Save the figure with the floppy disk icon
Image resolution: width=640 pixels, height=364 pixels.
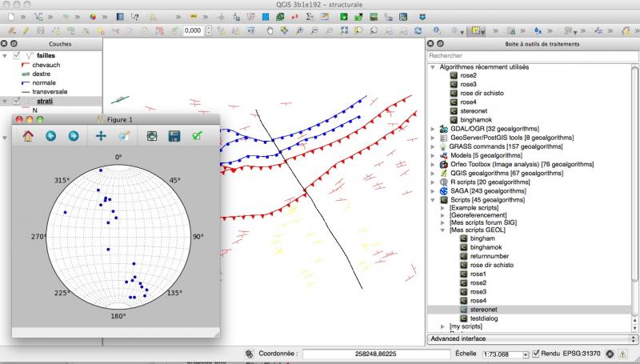[174, 136]
